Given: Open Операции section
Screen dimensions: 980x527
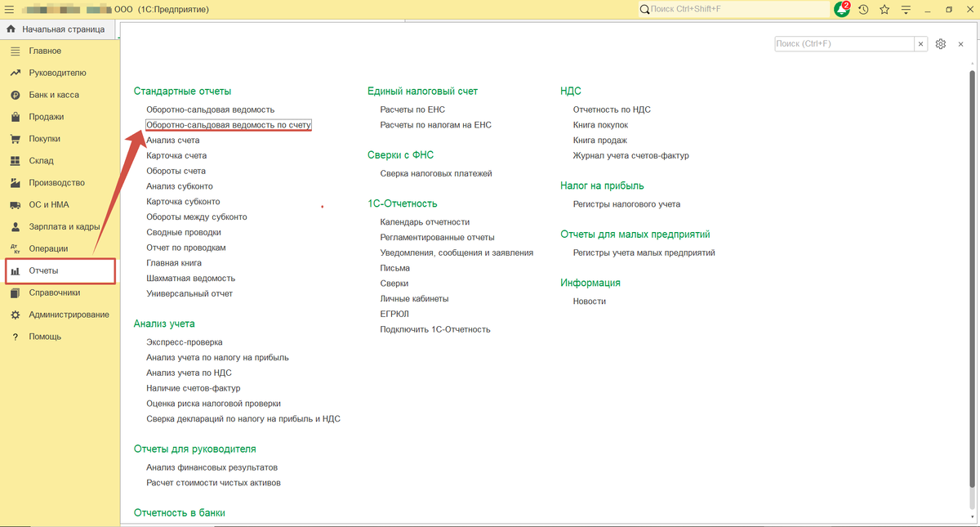Looking at the screenshot, I should tap(48, 248).
